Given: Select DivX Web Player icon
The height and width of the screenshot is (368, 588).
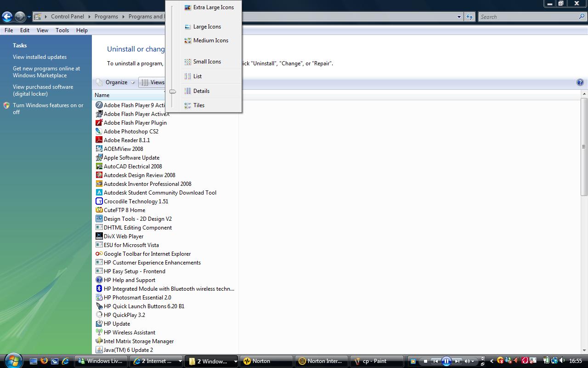Looking at the screenshot, I should [x=99, y=236].
